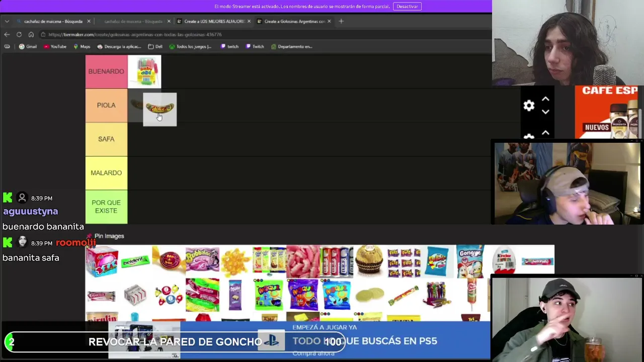The width and height of the screenshot is (644, 362).
Task: Open the Descarga la aplicac... bookmark
Action: [x=119, y=46]
